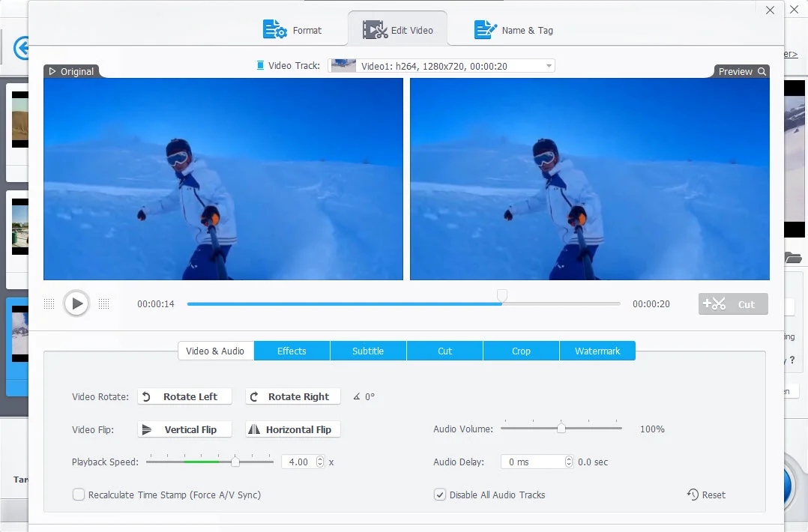Switch to the Effects tab
Image resolution: width=808 pixels, height=532 pixels.
tap(292, 351)
